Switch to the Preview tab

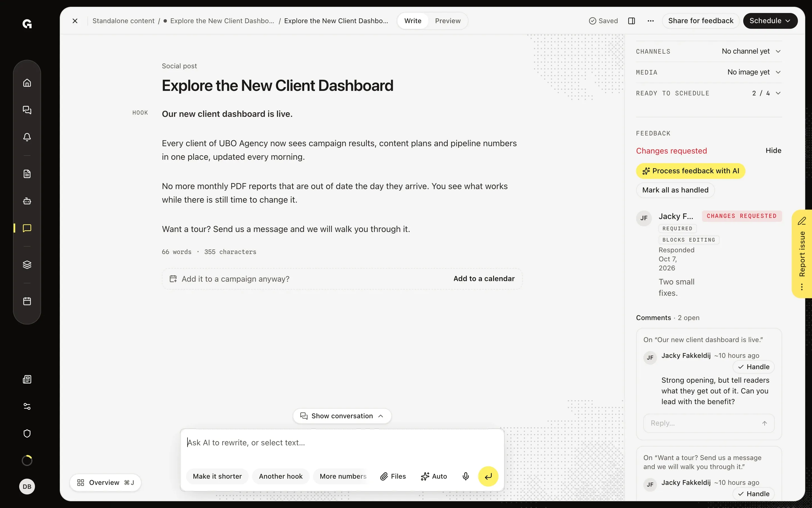click(448, 21)
